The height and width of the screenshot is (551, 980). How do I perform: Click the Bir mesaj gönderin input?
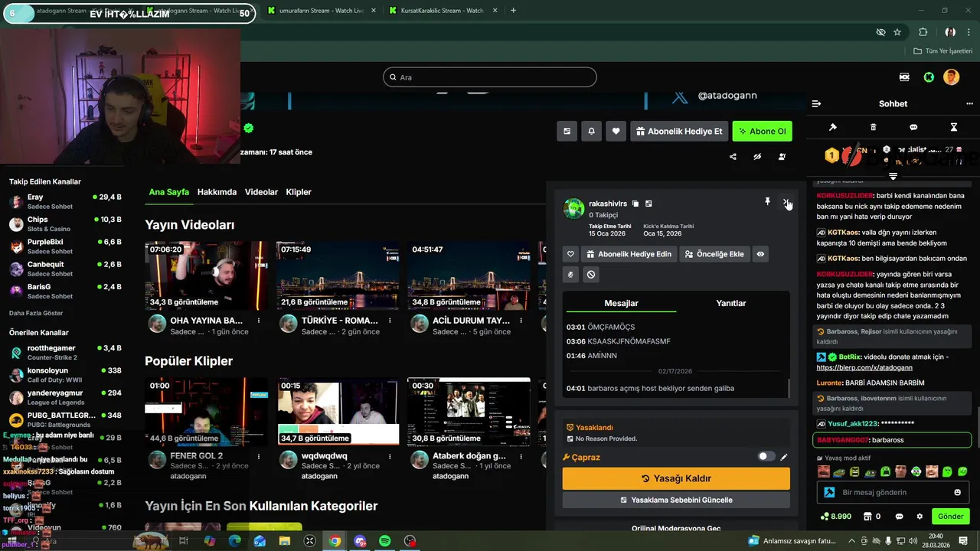[893, 492]
